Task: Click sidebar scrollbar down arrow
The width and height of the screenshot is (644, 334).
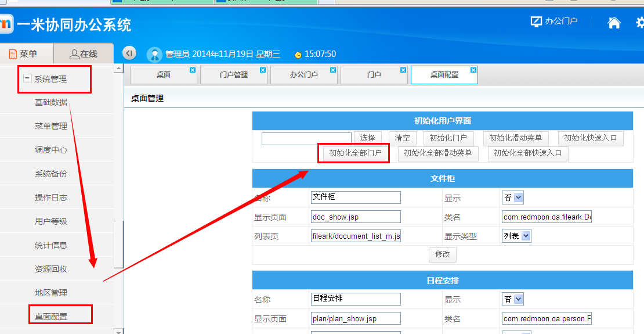Action: click(x=118, y=331)
